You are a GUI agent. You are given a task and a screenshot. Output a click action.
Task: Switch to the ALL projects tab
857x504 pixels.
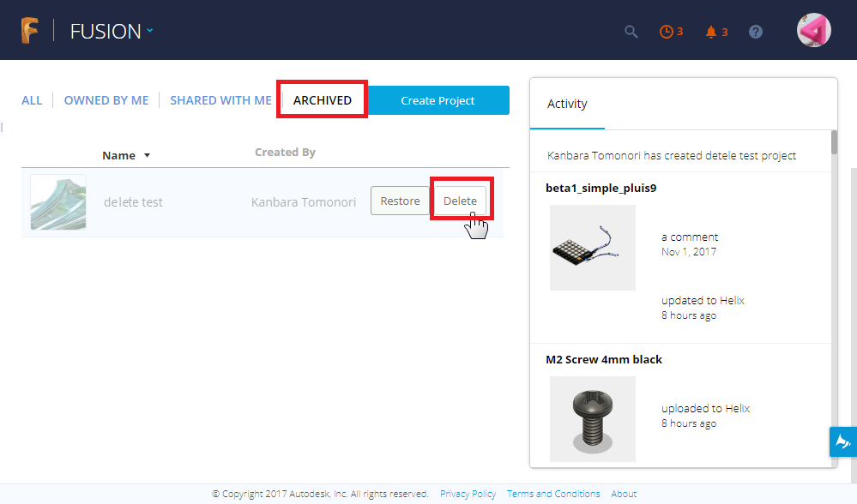[32, 100]
